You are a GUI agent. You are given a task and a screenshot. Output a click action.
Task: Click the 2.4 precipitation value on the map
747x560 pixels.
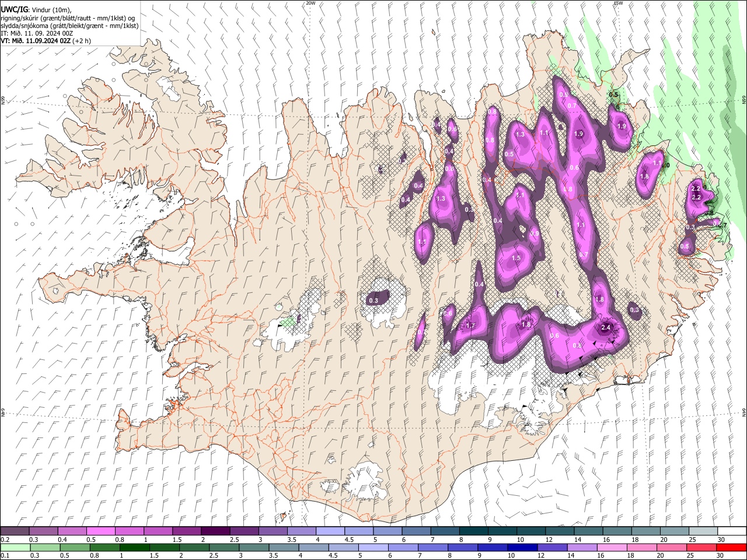tap(606, 328)
